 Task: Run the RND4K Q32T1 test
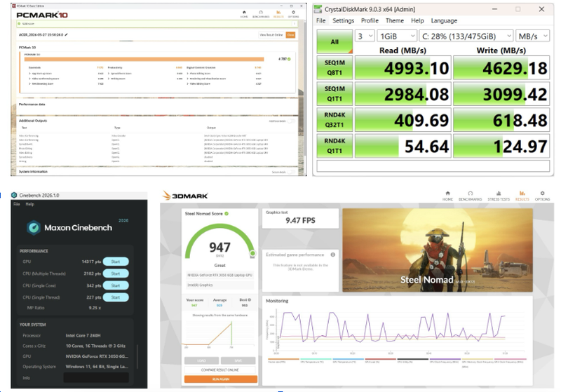click(334, 120)
